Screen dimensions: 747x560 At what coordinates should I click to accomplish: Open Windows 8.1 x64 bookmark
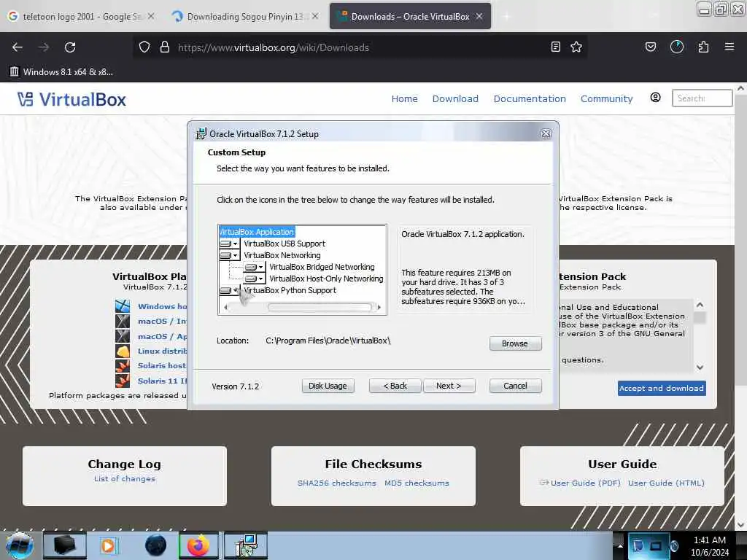pos(61,72)
